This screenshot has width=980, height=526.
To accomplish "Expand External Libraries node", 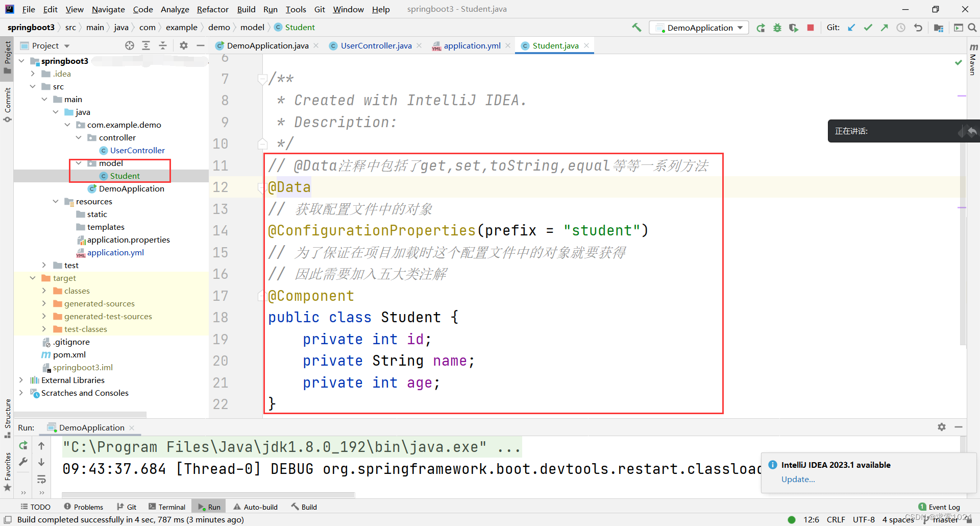I will coord(21,380).
